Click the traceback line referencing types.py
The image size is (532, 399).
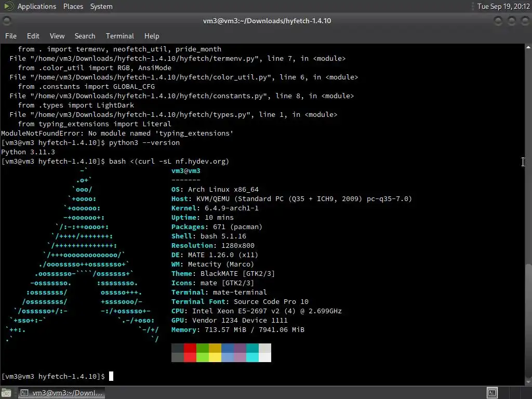point(174,115)
